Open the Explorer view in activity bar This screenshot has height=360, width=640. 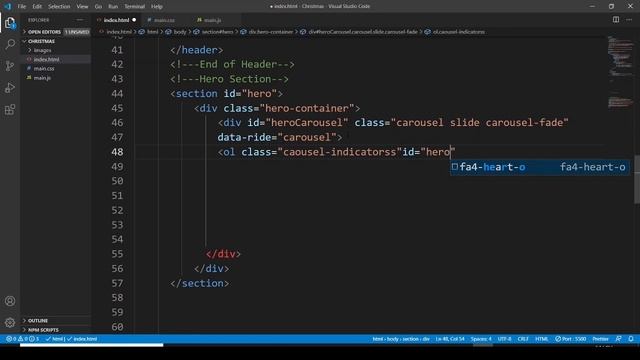[x=10, y=23]
